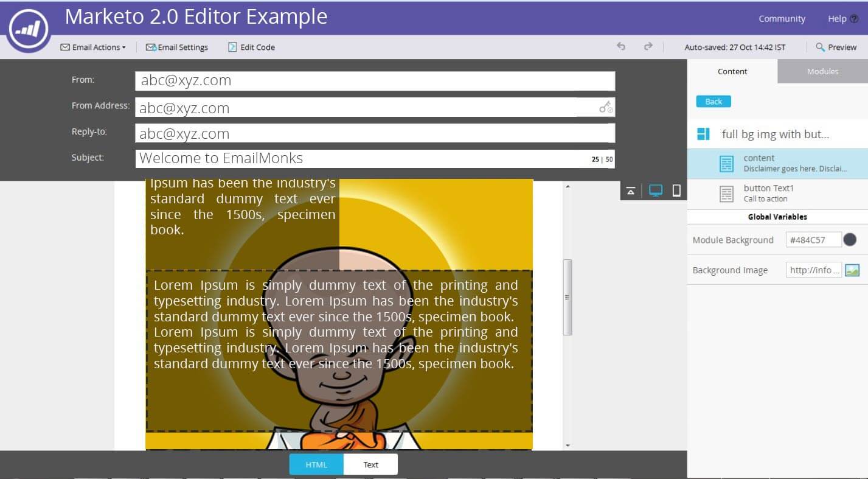Click the help question mark icon
Image resolution: width=868 pixels, height=479 pixels.
point(854,19)
